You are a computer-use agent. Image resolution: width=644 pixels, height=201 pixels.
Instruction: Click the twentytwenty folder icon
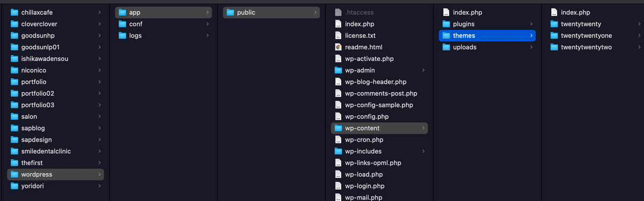click(554, 24)
